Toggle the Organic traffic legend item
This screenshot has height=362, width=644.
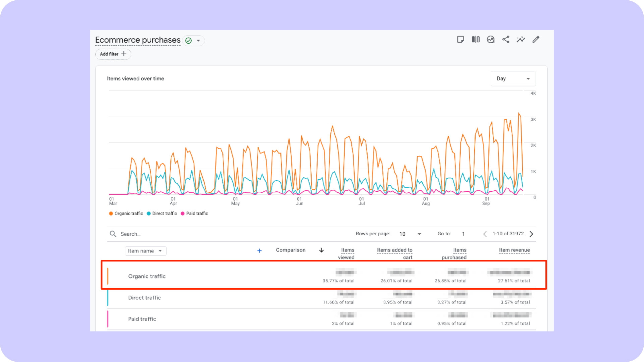click(126, 214)
